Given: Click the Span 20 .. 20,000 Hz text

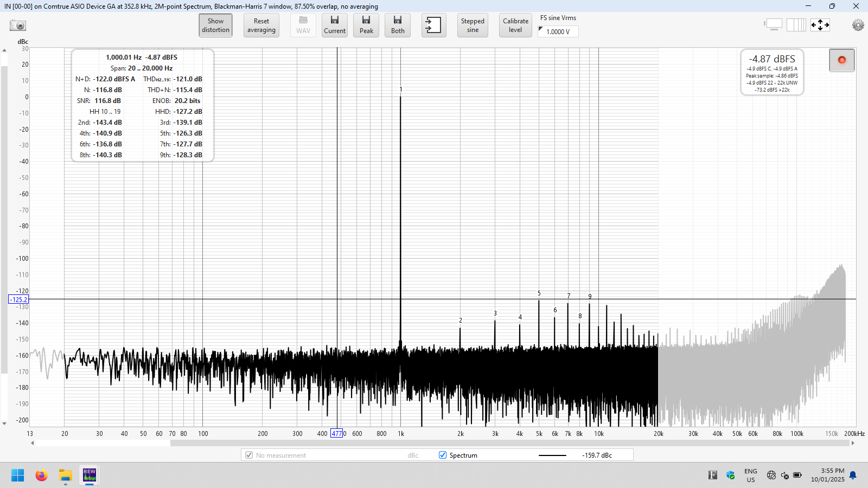Looking at the screenshot, I should [x=142, y=68].
